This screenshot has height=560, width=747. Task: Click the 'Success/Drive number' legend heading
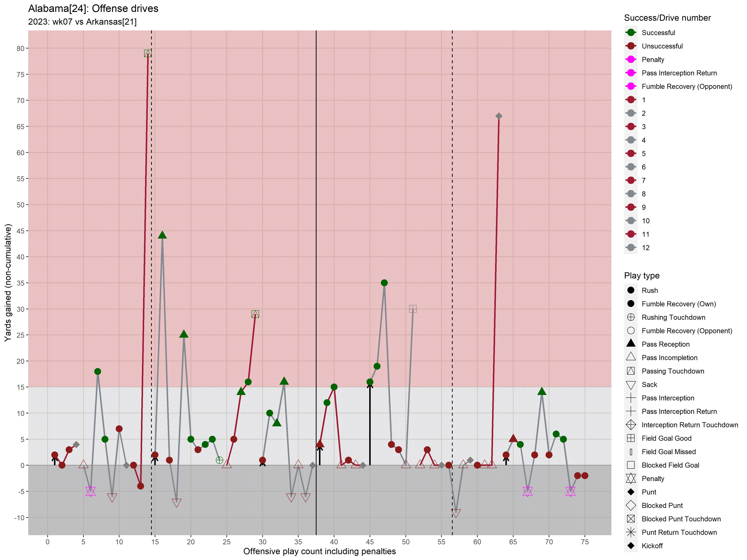tap(667, 18)
